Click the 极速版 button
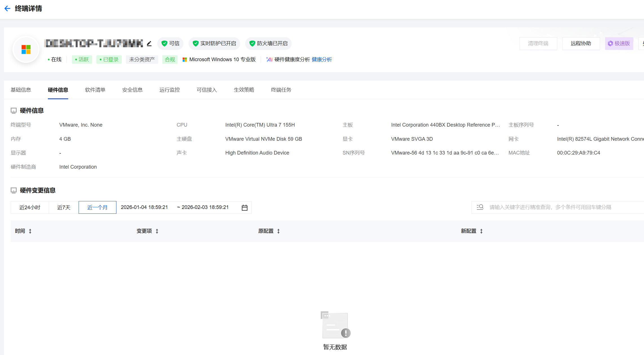The height and width of the screenshot is (355, 644). 619,43
